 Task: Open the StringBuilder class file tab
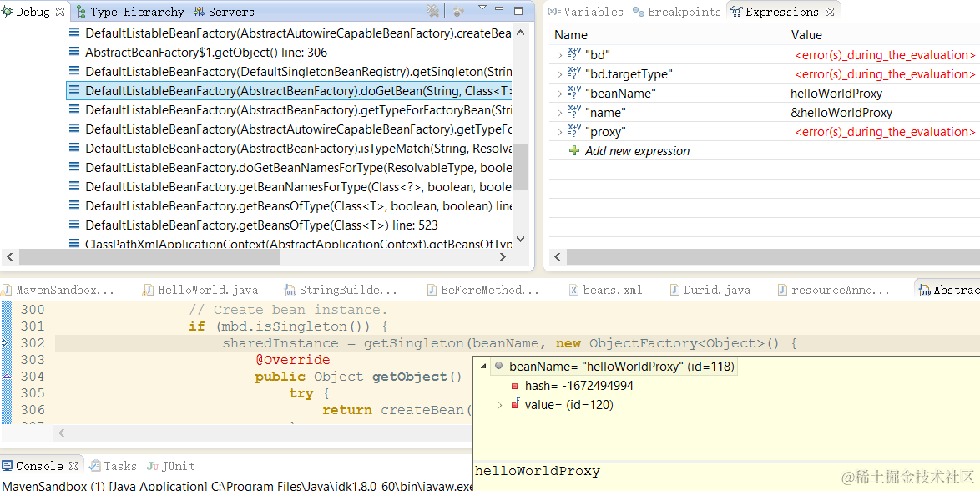(341, 291)
